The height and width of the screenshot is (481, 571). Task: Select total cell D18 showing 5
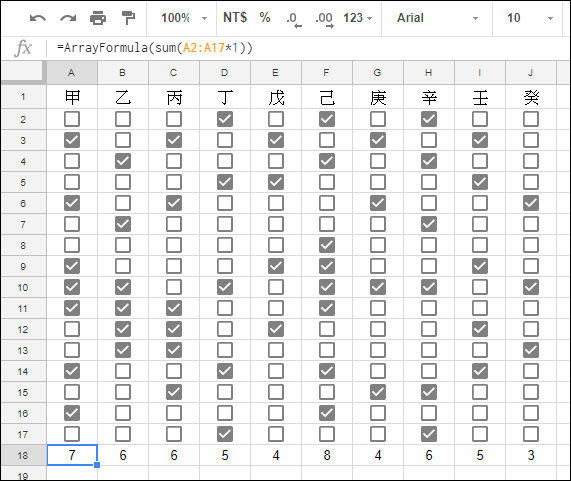pyautogui.click(x=225, y=455)
